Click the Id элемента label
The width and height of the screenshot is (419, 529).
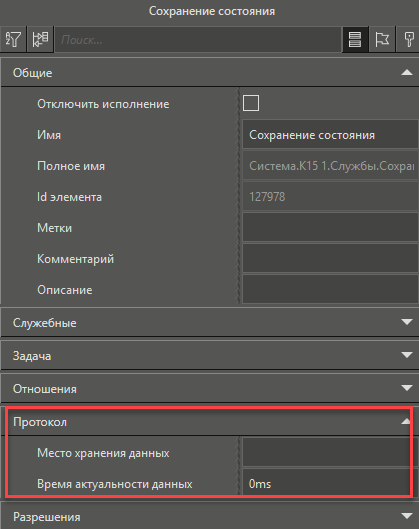pos(69,197)
